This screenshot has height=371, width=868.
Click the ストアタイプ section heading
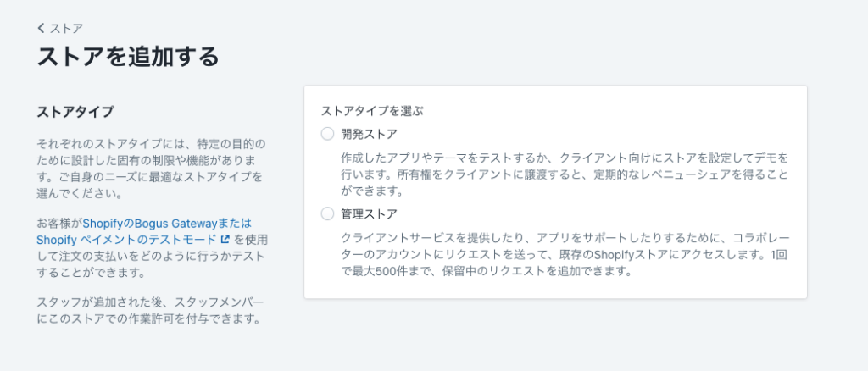[x=75, y=112]
